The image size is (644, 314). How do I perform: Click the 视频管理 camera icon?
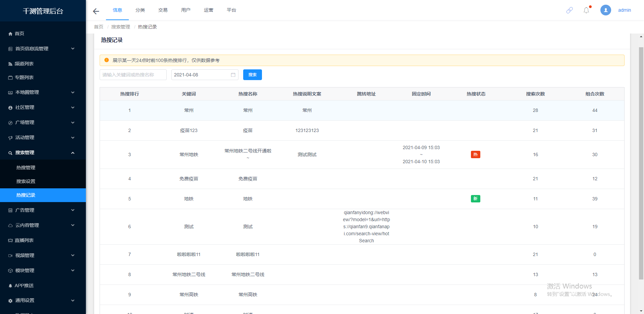tap(10, 256)
